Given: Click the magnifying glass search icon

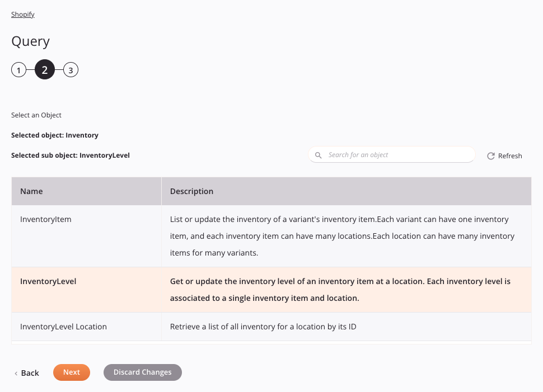Looking at the screenshot, I should [x=319, y=155].
